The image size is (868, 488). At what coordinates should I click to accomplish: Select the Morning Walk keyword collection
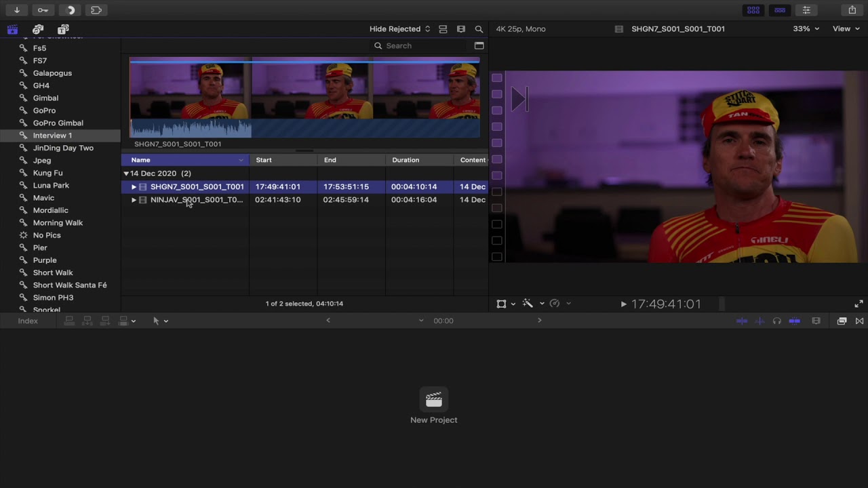click(x=58, y=223)
